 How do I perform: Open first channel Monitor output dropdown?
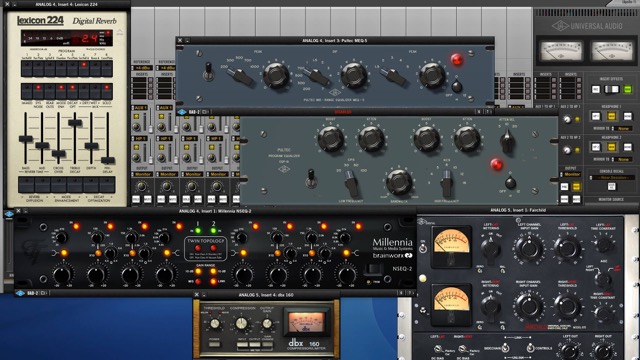coord(142,174)
